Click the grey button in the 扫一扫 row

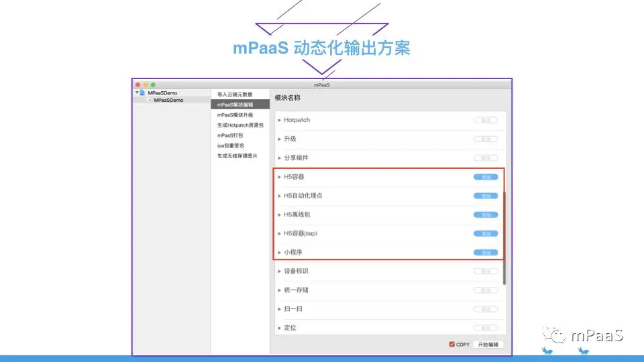click(486, 309)
